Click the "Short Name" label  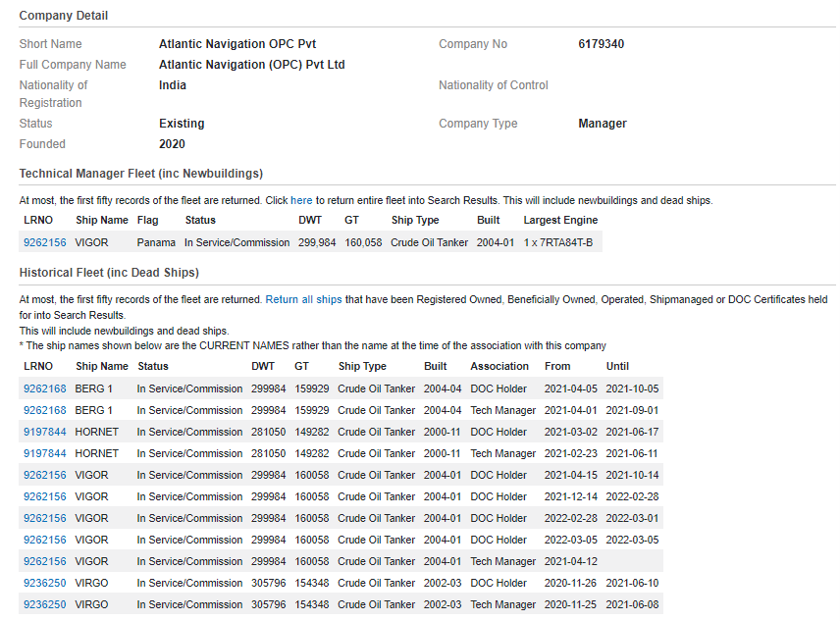[x=50, y=44]
